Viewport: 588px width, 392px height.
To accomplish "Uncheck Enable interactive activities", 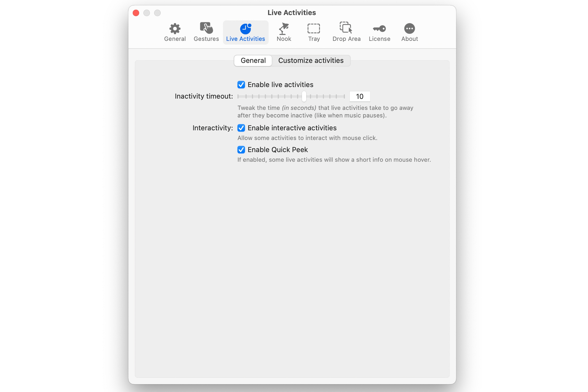I will point(241,128).
